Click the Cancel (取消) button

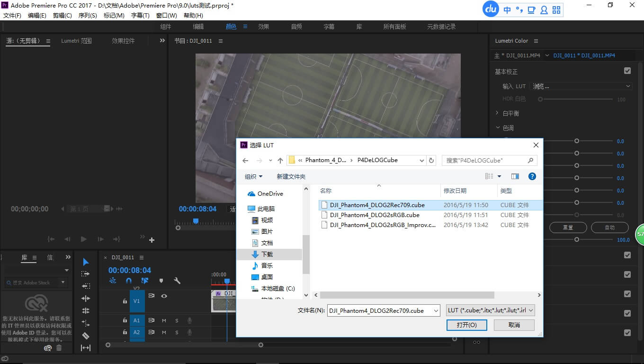[514, 325]
